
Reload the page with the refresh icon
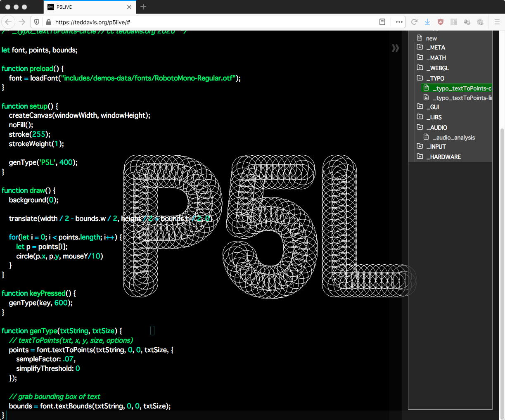[x=414, y=22]
